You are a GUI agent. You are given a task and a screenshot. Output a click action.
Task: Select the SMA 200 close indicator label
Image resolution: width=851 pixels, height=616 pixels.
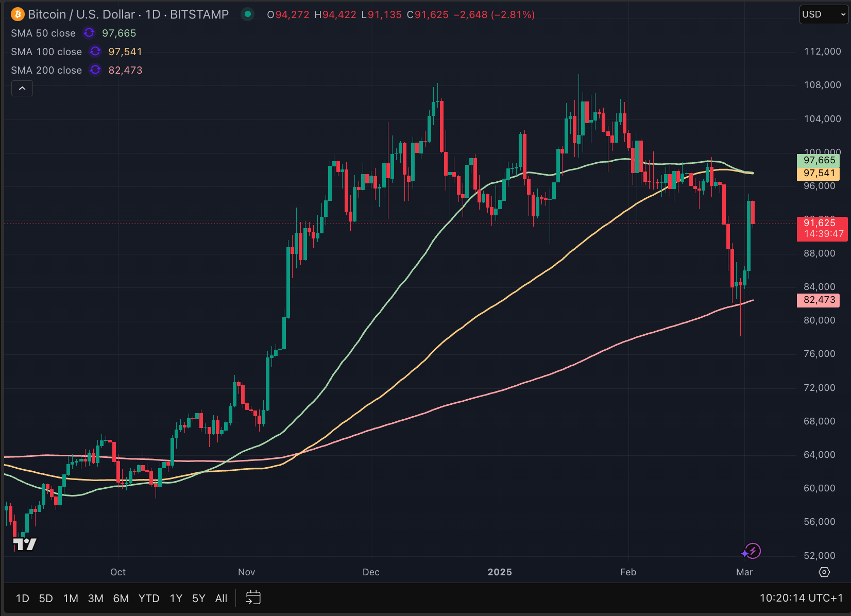[x=46, y=70]
